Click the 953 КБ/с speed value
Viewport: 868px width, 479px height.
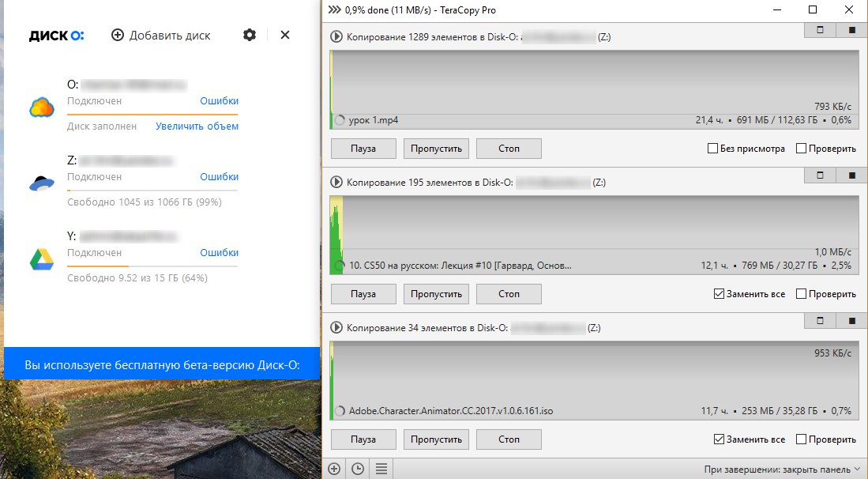[832, 353]
